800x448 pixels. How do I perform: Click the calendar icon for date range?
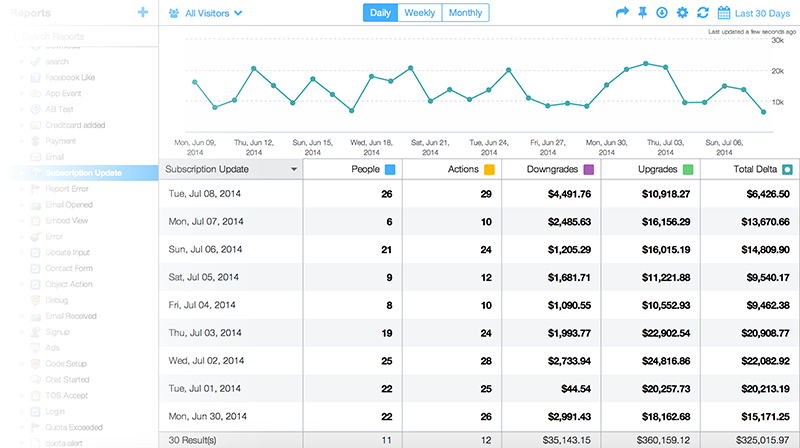click(x=723, y=13)
